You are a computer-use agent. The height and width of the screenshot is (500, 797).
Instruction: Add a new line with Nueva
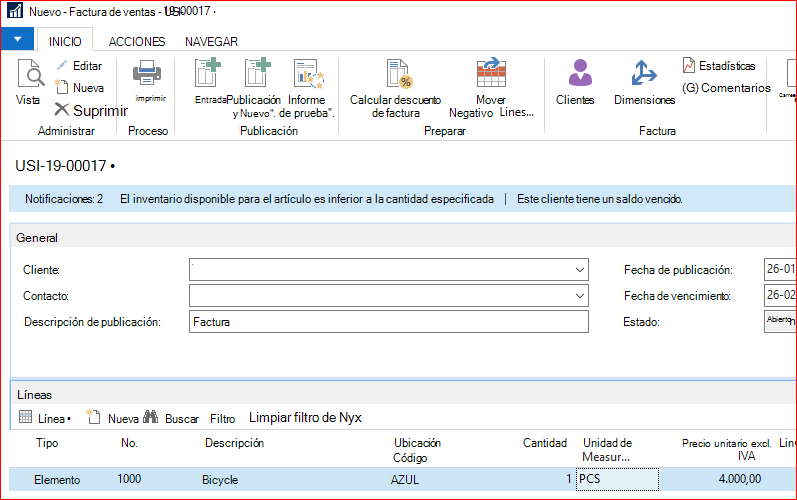(112, 418)
